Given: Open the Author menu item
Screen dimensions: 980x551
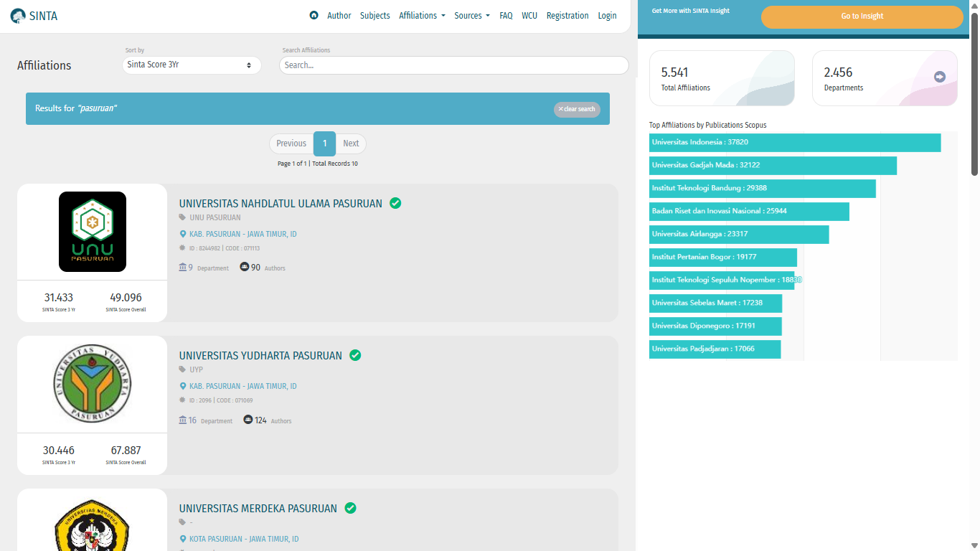Looking at the screenshot, I should click(339, 15).
